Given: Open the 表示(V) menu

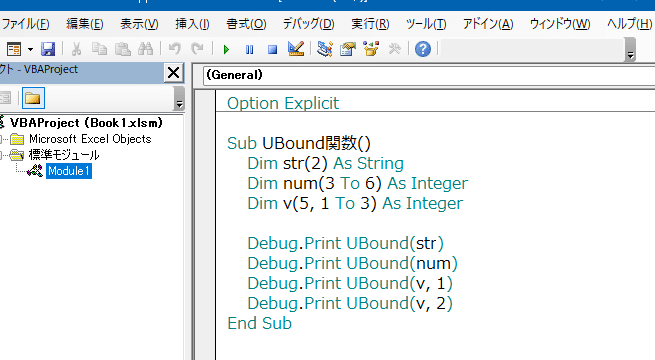Looking at the screenshot, I should [x=139, y=24].
